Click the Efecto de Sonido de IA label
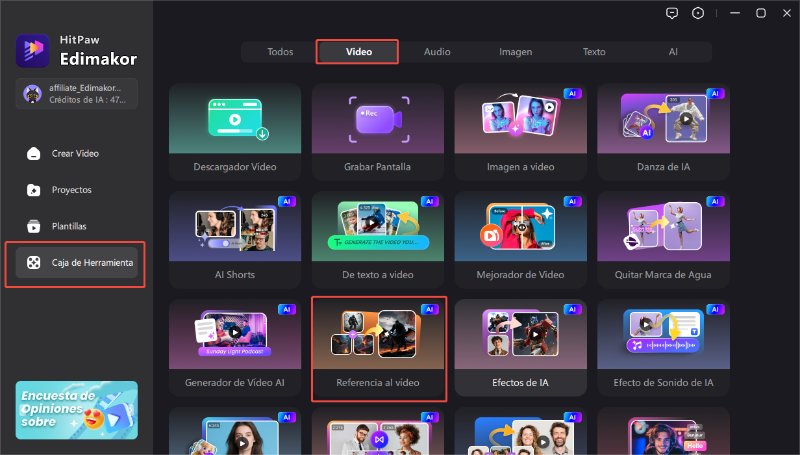Image resolution: width=800 pixels, height=455 pixels. point(663,383)
